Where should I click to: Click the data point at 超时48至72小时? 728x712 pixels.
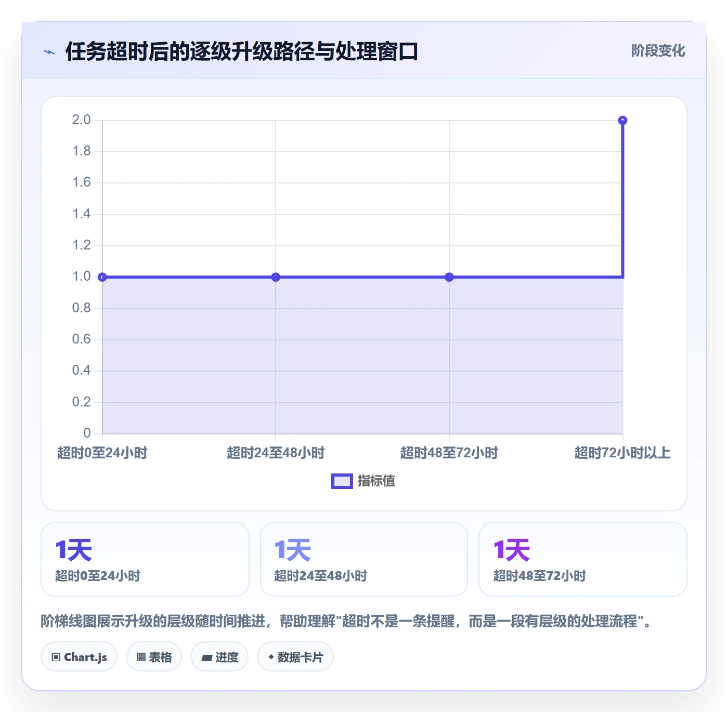point(449,277)
